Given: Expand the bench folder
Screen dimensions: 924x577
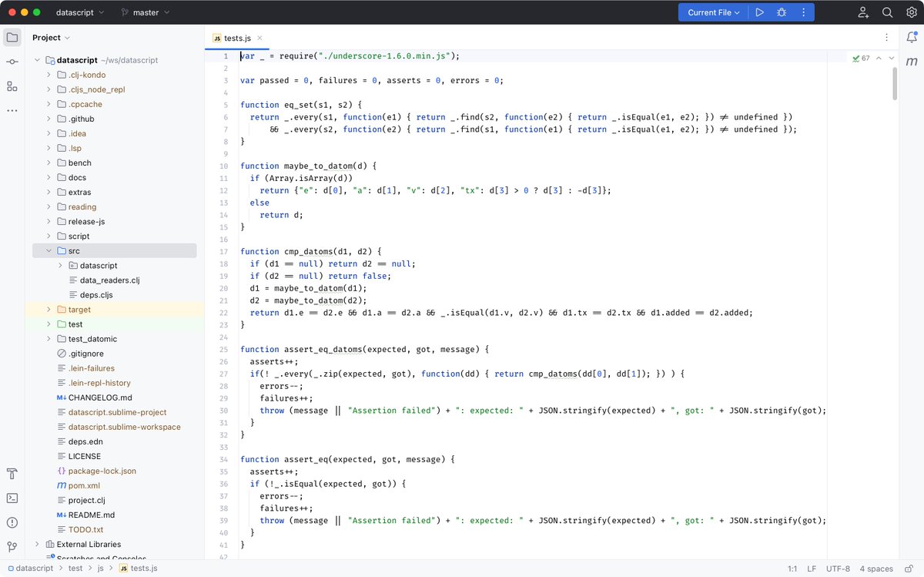Looking at the screenshot, I should pyautogui.click(x=49, y=163).
